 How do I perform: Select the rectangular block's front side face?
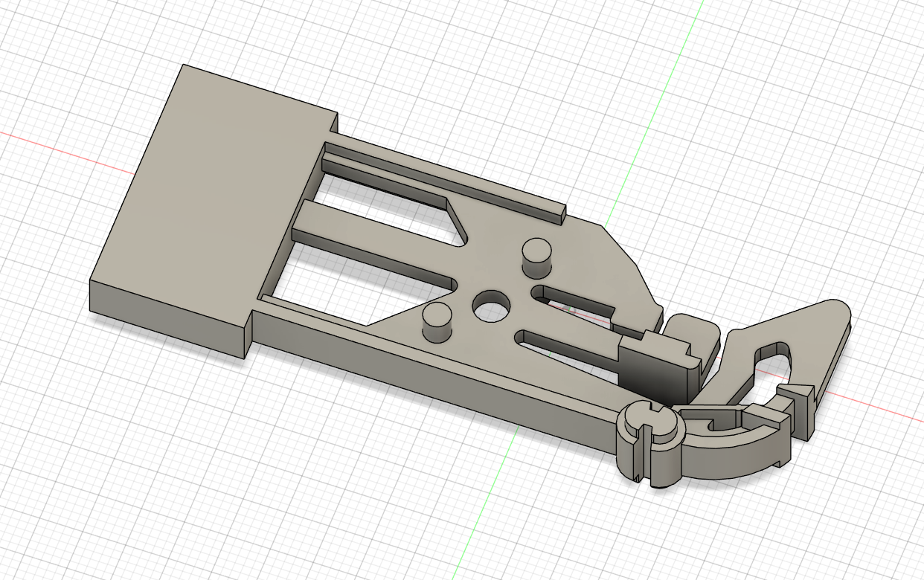pyautogui.click(x=168, y=318)
